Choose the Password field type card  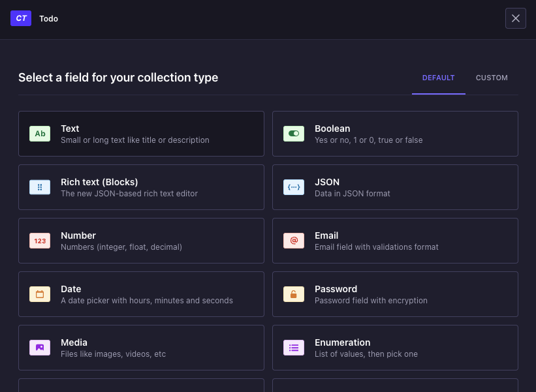pos(395,294)
